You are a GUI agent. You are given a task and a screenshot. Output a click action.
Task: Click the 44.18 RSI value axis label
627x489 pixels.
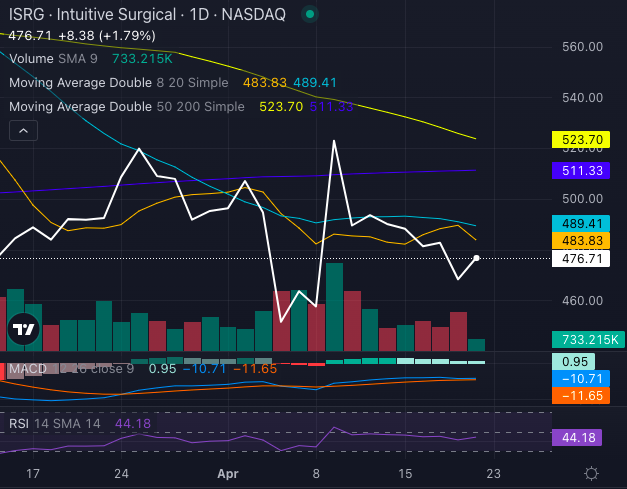(x=581, y=437)
